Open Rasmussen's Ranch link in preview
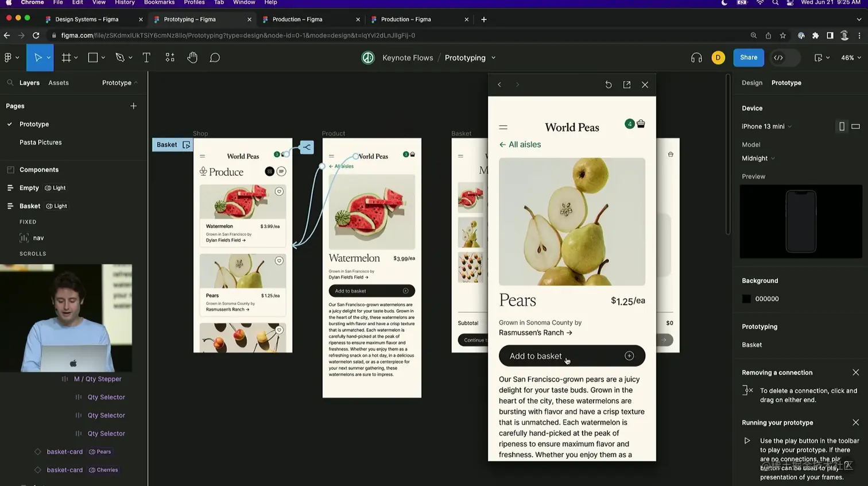Screen dimensions: 868x486 [536, 333]
